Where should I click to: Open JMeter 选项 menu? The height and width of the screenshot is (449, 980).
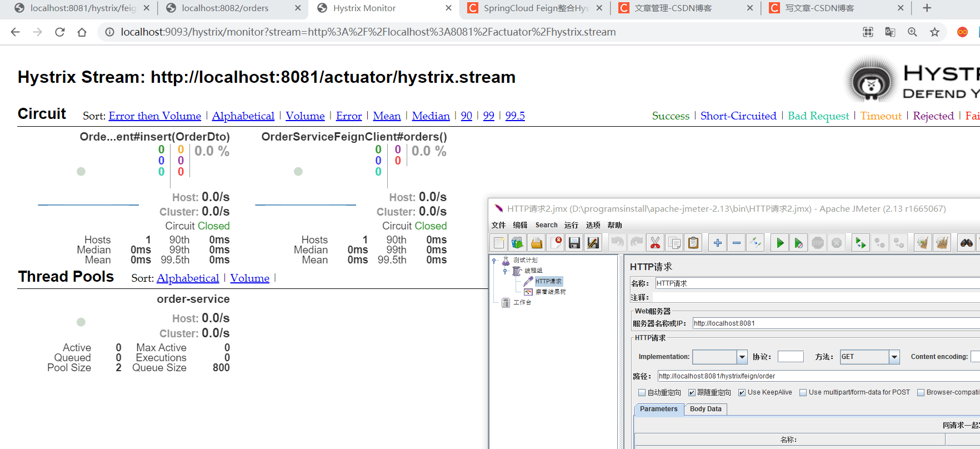coord(593,225)
